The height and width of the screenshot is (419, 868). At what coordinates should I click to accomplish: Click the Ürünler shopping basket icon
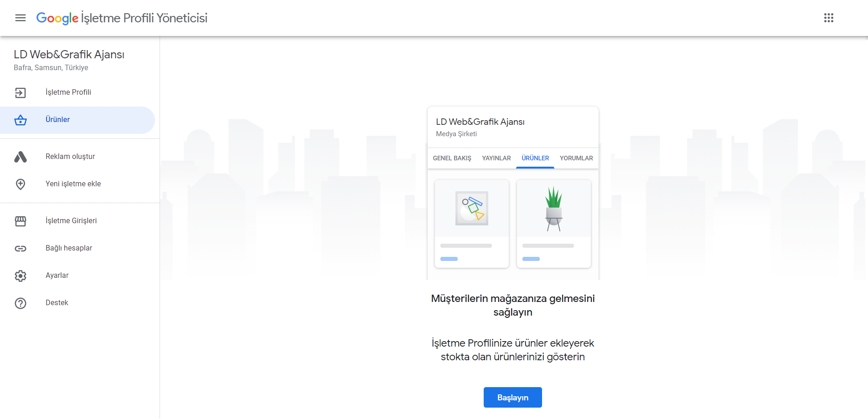point(21,120)
